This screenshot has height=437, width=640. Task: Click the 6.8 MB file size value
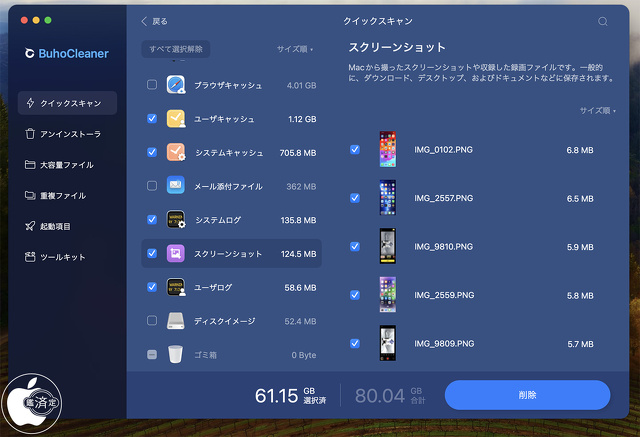[580, 150]
